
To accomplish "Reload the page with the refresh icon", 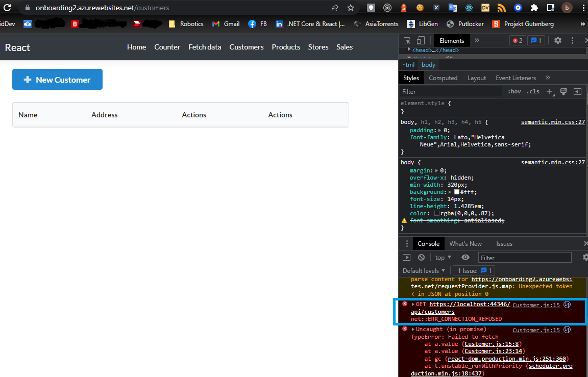I will [x=7, y=8].
